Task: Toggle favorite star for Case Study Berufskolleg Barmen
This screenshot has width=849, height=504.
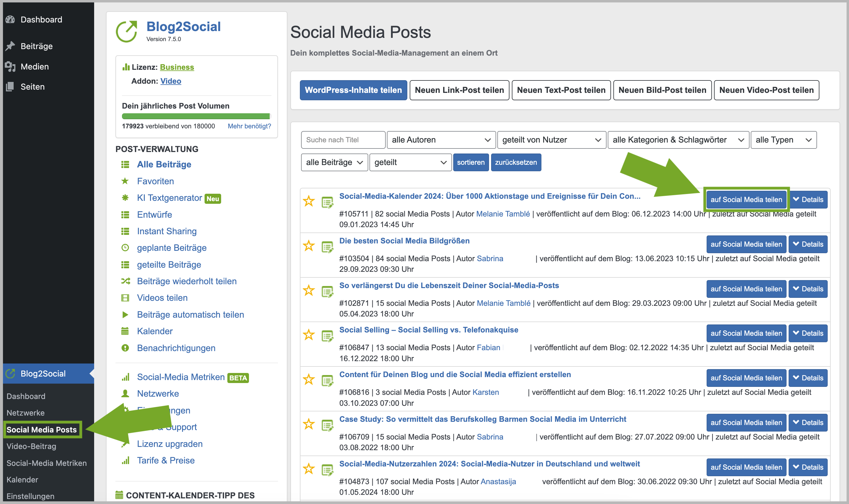Action: point(308,424)
